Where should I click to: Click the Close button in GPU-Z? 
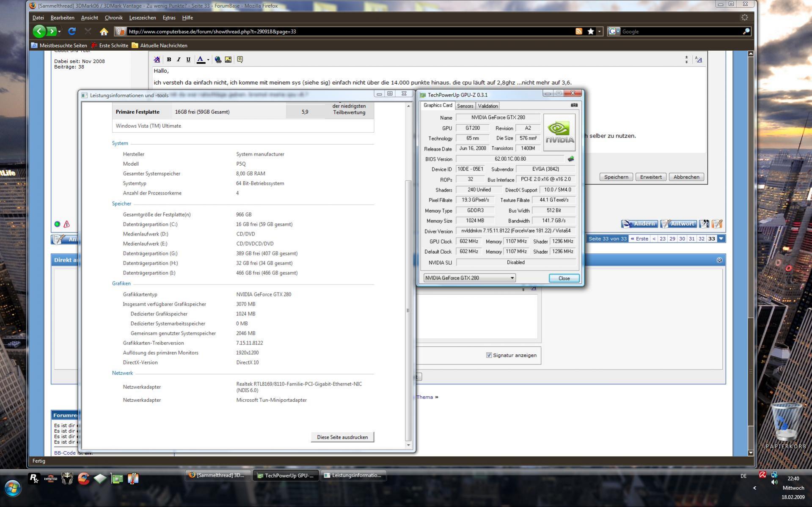coord(564,278)
